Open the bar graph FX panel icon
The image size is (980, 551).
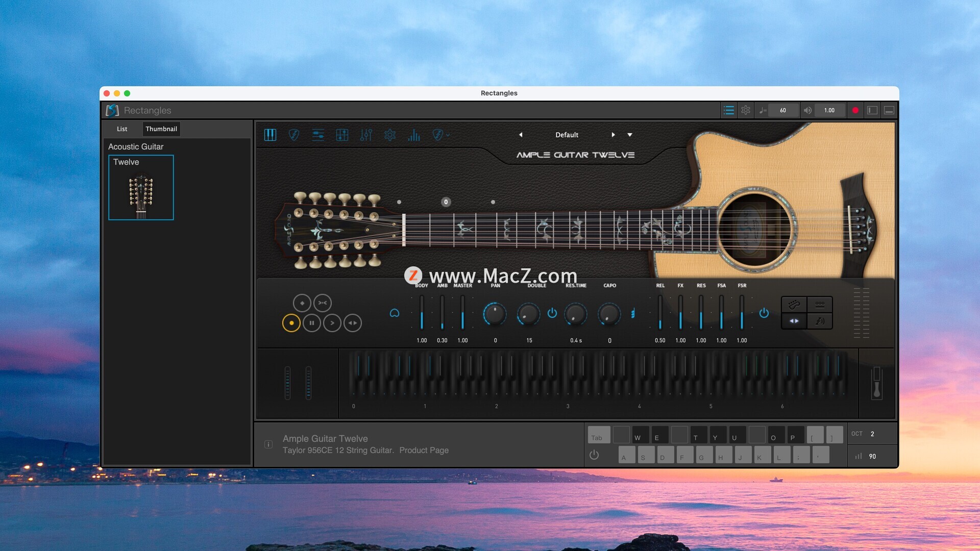[414, 135]
